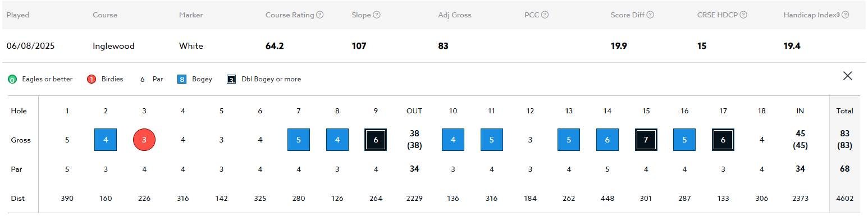The height and width of the screenshot is (216, 868).
Task: Close the scorecard with the X icon
Action: pos(847,76)
